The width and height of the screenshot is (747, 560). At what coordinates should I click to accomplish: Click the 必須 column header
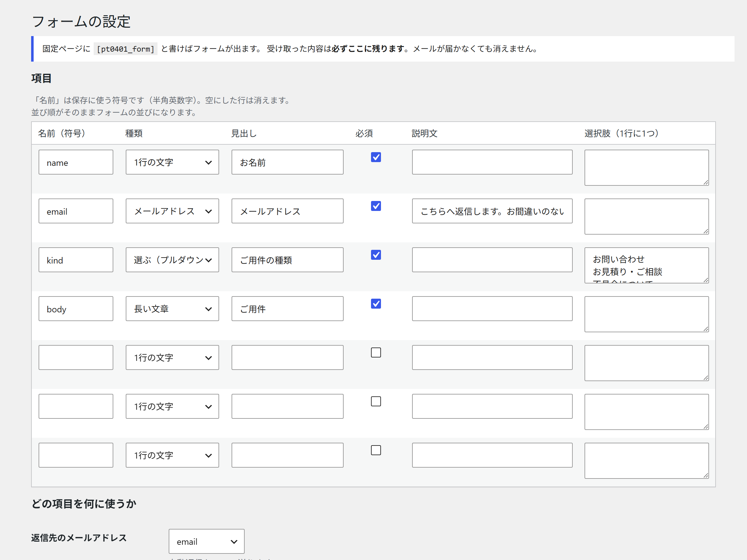click(364, 133)
